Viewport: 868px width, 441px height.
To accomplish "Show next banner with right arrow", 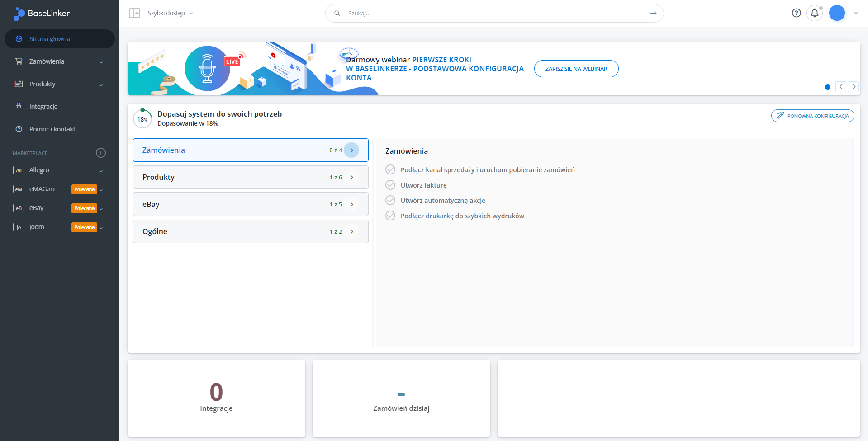I will click(854, 87).
